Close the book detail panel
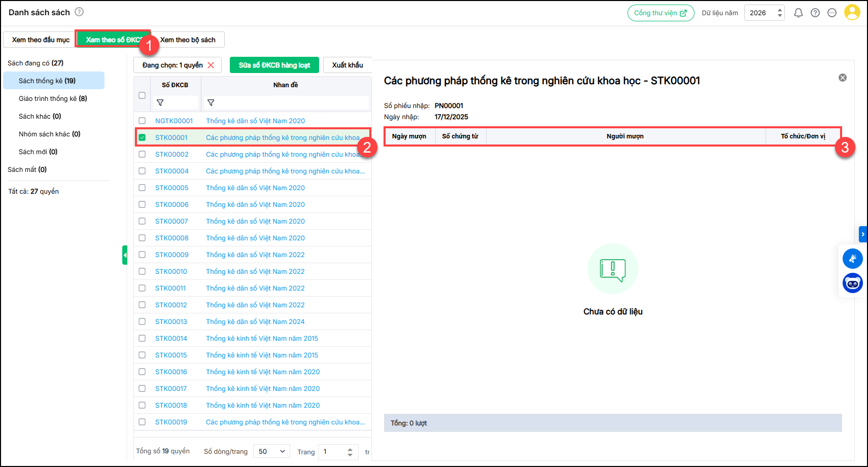The height and width of the screenshot is (467, 868). pos(843,78)
